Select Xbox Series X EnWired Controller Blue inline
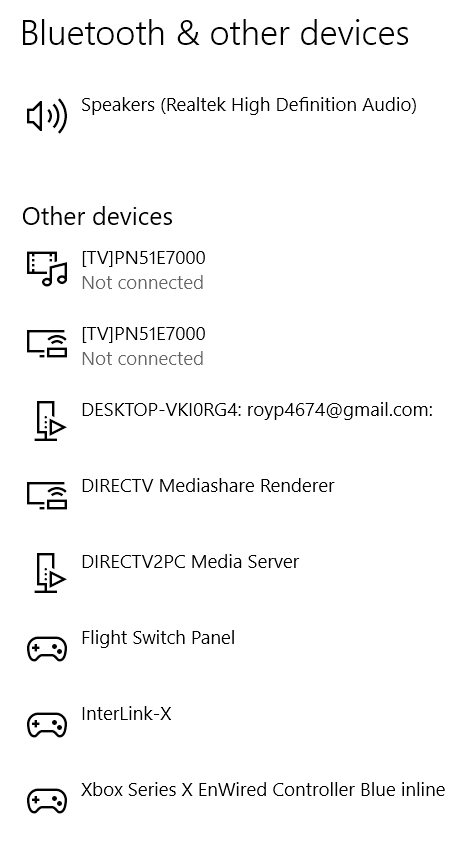This screenshot has height=852, width=476. tap(263, 790)
